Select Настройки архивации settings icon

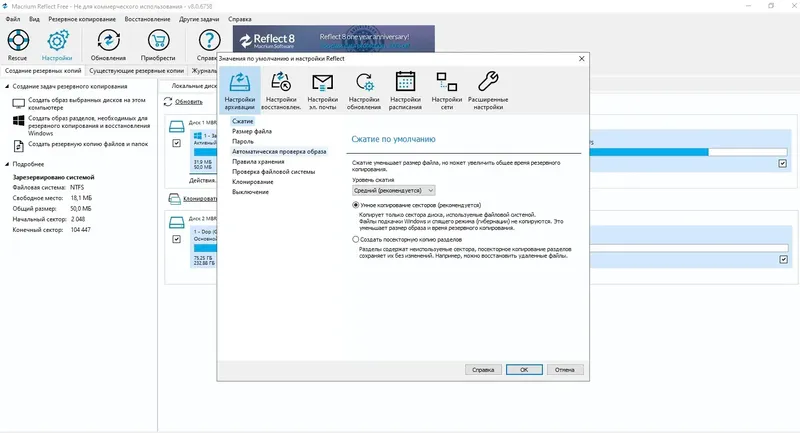click(240, 90)
